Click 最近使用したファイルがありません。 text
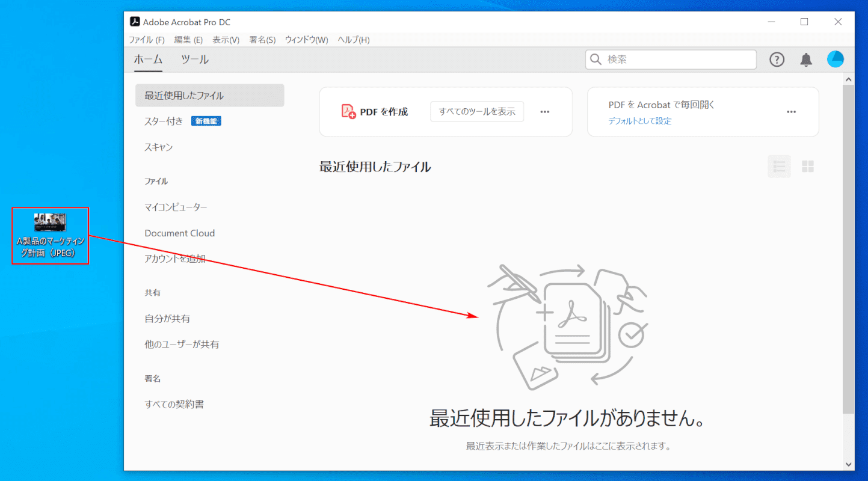Viewport: 868px width, 481px height. click(x=567, y=418)
